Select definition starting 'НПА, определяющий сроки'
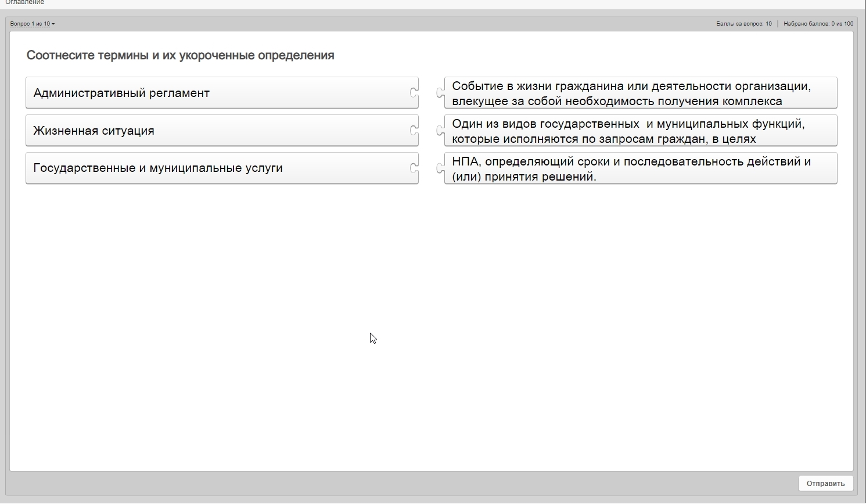The width and height of the screenshot is (866, 504). 640,168
